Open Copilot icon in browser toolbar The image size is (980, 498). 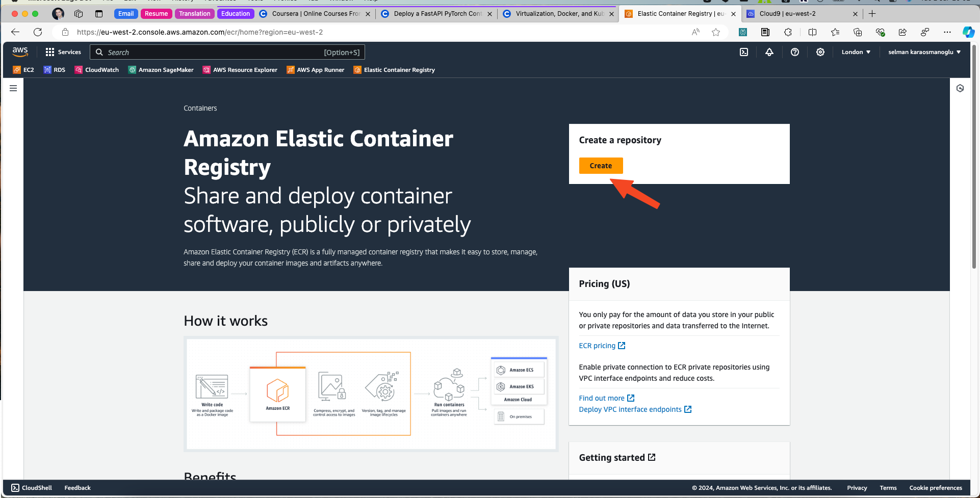coord(968,32)
